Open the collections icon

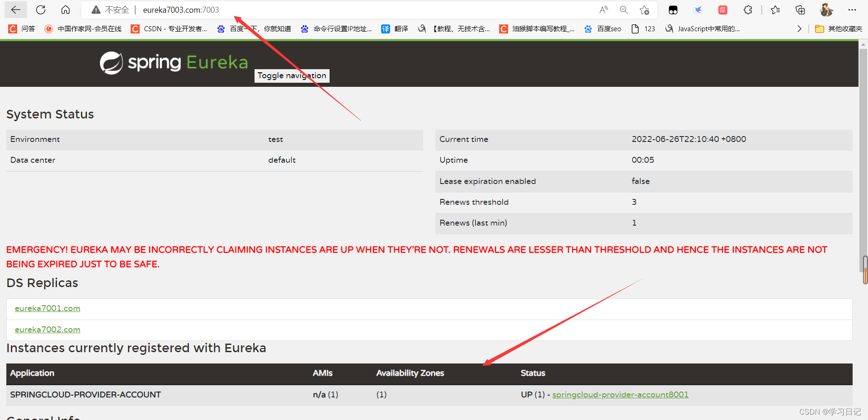800,9
